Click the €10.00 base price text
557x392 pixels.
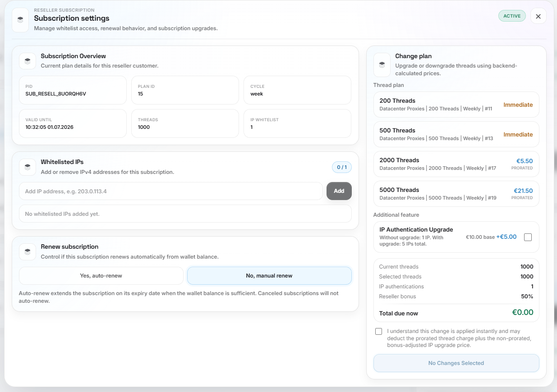[480, 237]
